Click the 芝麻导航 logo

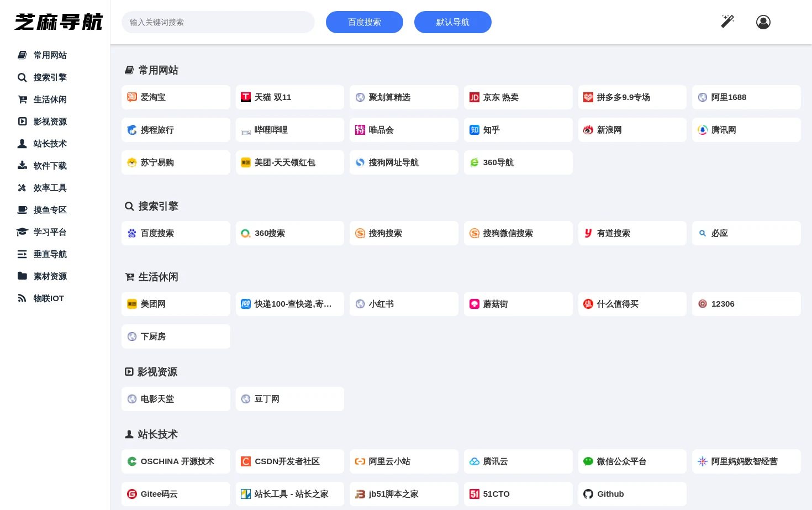[58, 22]
